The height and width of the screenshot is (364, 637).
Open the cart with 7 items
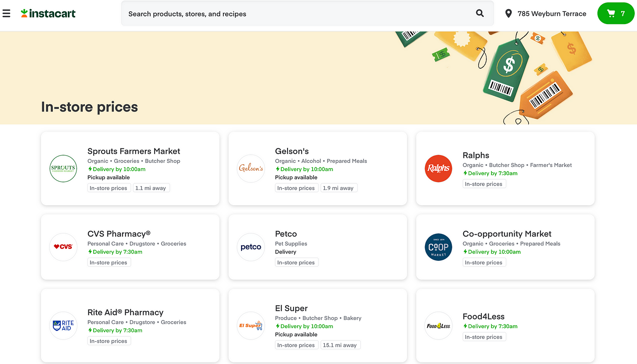pyautogui.click(x=617, y=14)
